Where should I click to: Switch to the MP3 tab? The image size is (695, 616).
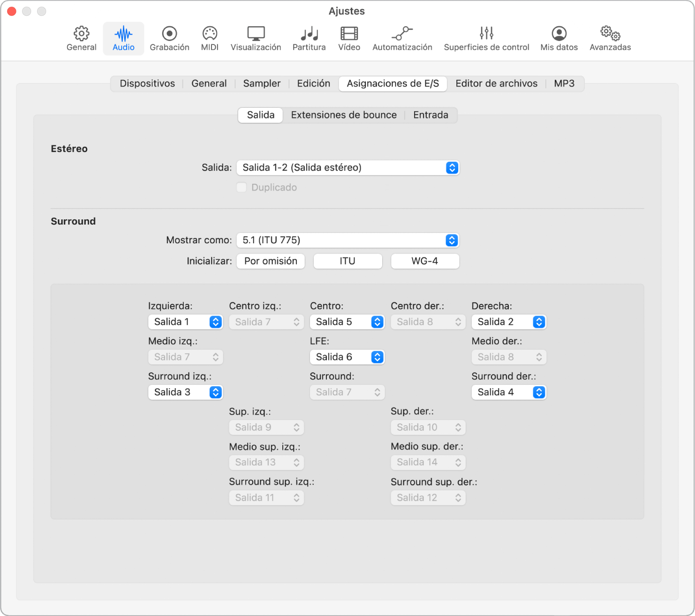point(564,83)
